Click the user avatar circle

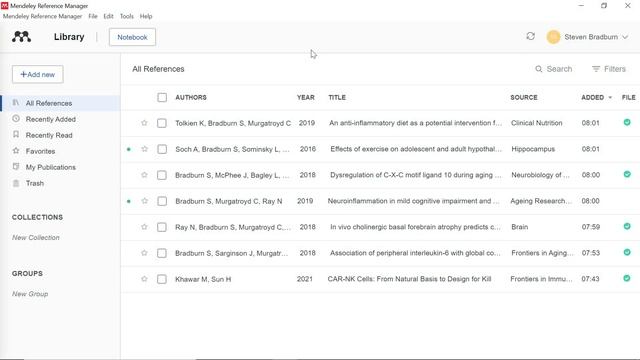553,37
